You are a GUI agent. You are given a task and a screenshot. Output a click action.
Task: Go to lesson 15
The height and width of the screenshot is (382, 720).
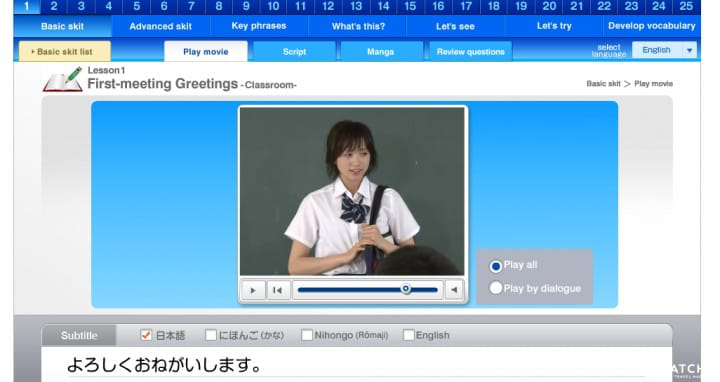tap(411, 6)
